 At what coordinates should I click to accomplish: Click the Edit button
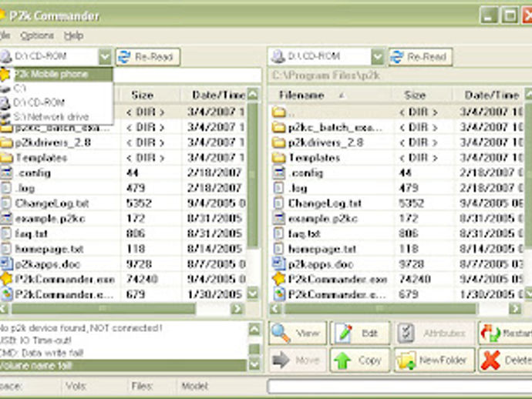pos(360,334)
